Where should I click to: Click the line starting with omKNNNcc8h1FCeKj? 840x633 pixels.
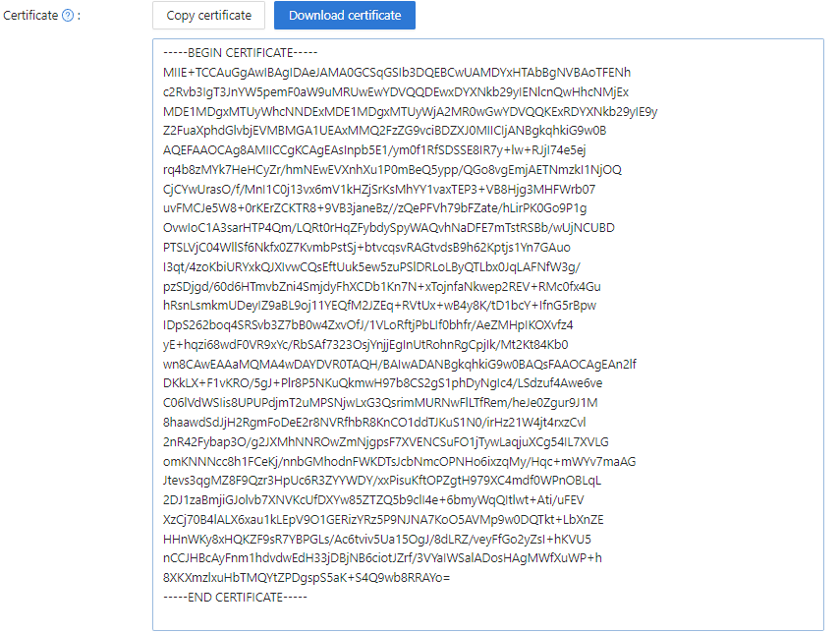coord(400,462)
